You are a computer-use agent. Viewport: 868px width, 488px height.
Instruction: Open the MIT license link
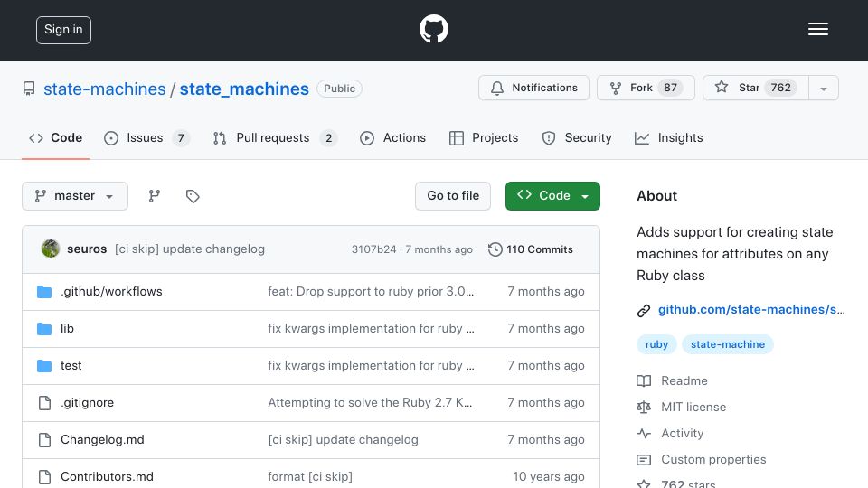[693, 408]
